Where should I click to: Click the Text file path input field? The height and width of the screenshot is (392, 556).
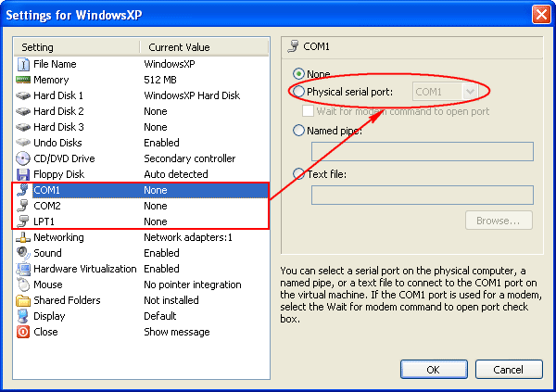(423, 195)
